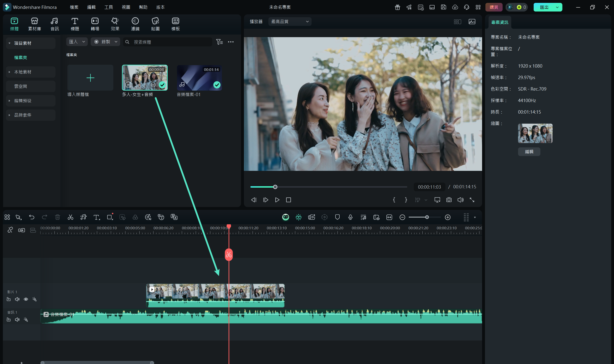Click the split scissors tool in timeline toolbar
The image size is (614, 364).
click(x=71, y=217)
